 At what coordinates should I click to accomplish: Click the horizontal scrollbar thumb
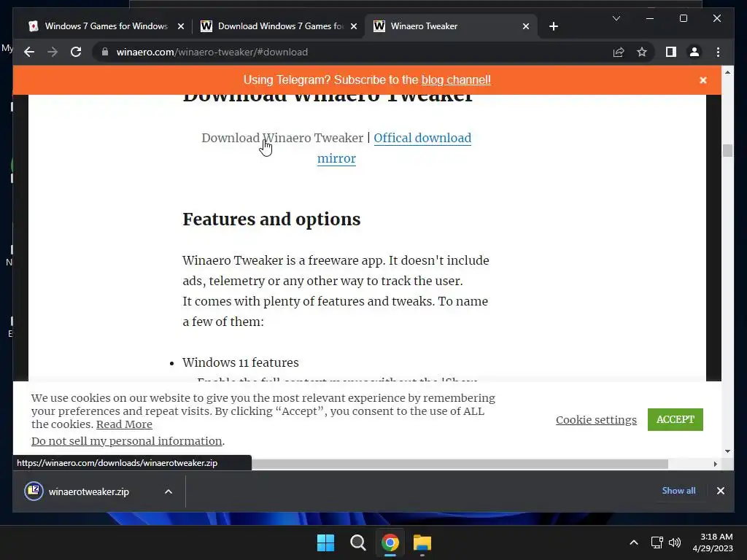(460, 464)
